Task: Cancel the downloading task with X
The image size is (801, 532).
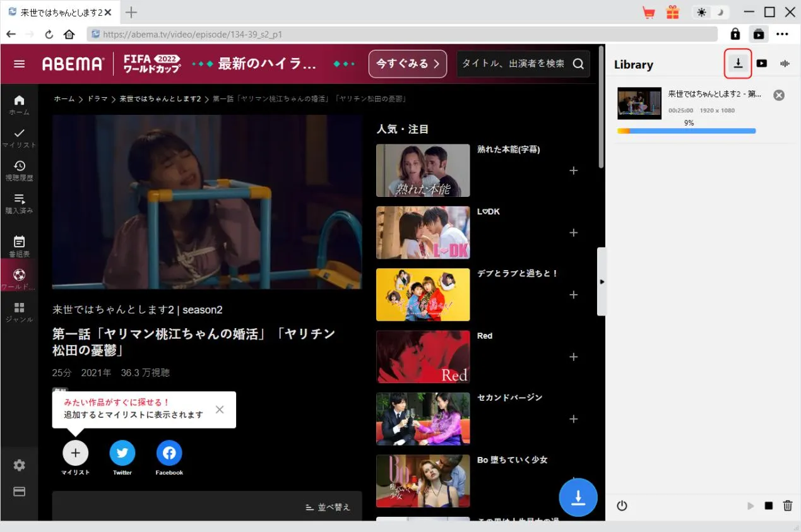Action: (779, 95)
